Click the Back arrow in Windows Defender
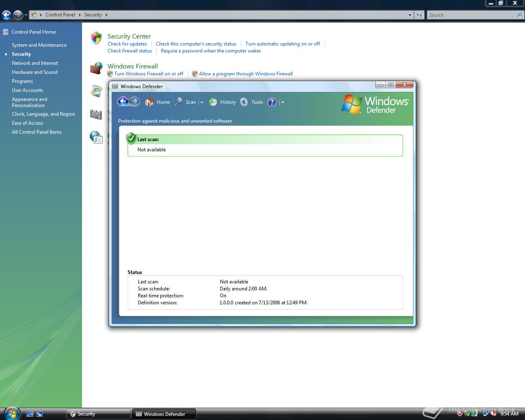The height and width of the screenshot is (420, 525). (123, 101)
